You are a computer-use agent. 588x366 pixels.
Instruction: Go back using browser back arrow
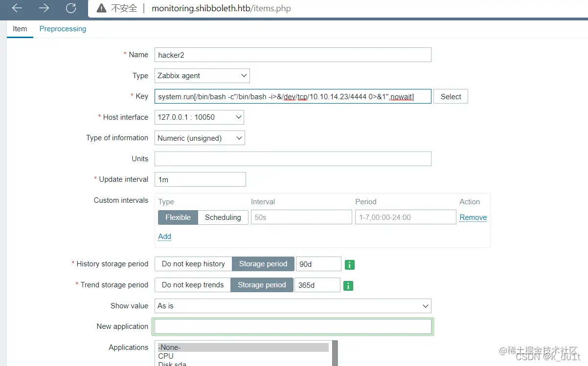(17, 8)
